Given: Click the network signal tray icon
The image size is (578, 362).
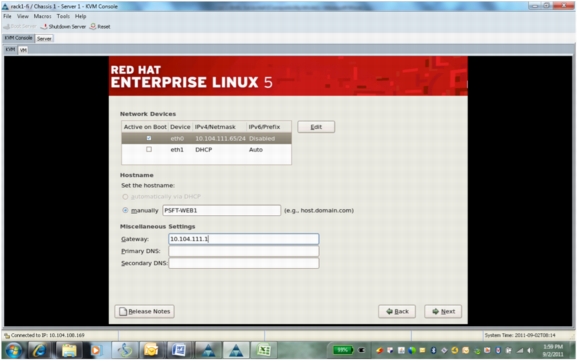Looking at the screenshot, I should [x=520, y=351].
